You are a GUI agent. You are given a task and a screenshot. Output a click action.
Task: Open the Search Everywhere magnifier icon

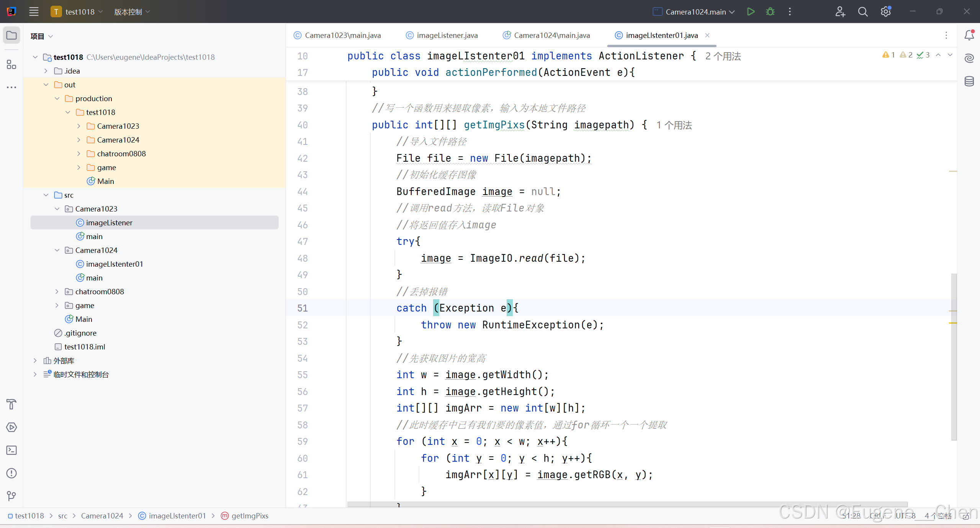862,11
